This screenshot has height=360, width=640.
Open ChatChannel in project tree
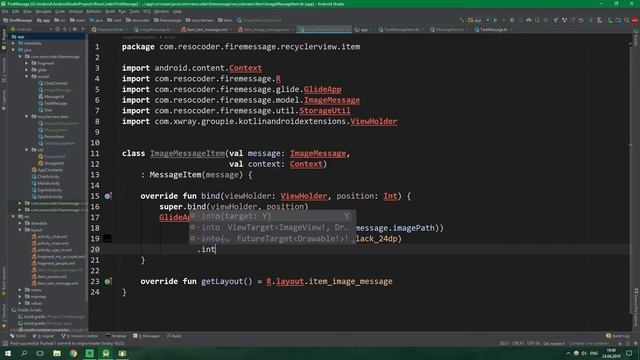click(56, 83)
